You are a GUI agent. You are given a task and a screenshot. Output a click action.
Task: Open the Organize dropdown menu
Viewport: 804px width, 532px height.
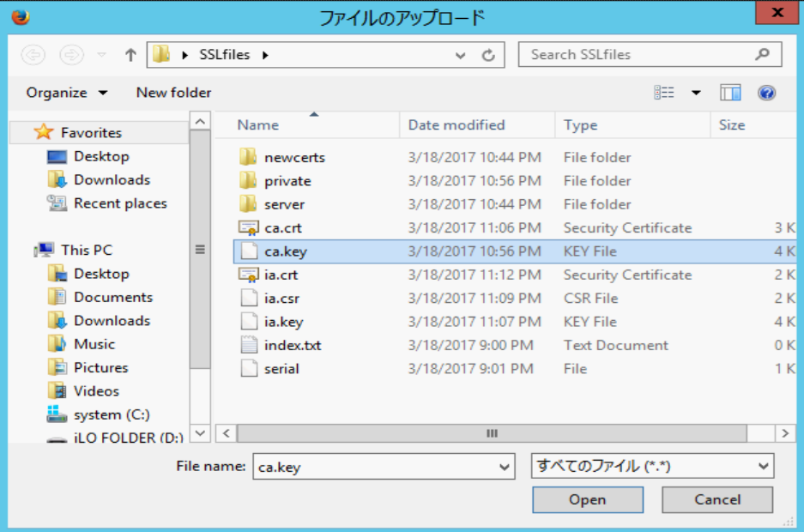[67, 93]
